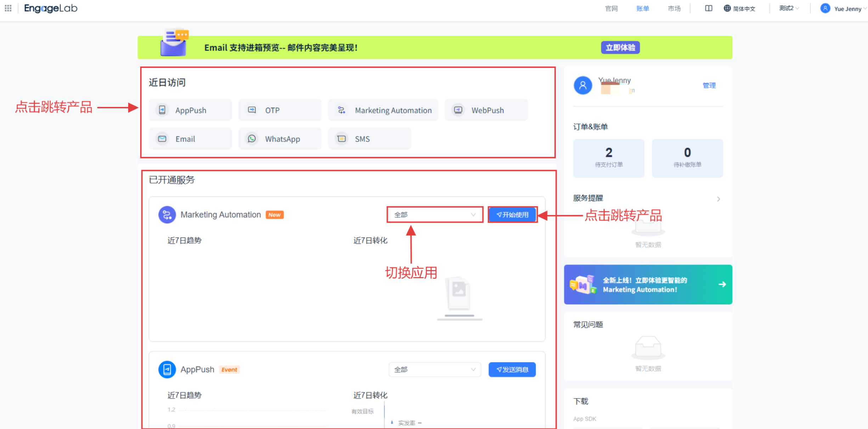Click the Marketing Automation service title

coord(221,215)
